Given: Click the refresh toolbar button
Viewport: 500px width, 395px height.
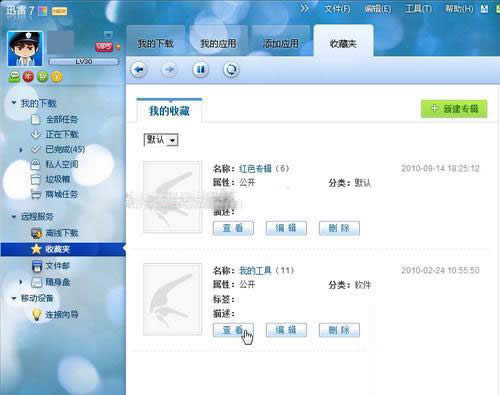Looking at the screenshot, I should tap(231, 70).
